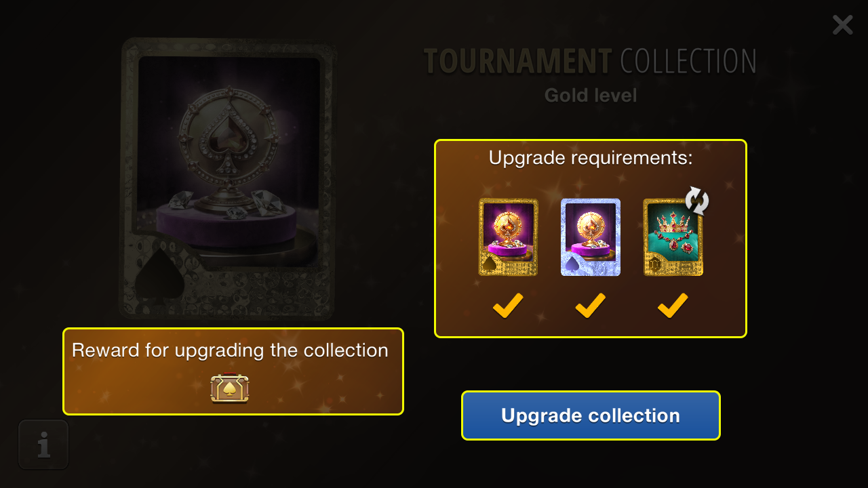Tap the swap arrows on crown card
Screen dimensions: 868x488
[x=696, y=201]
